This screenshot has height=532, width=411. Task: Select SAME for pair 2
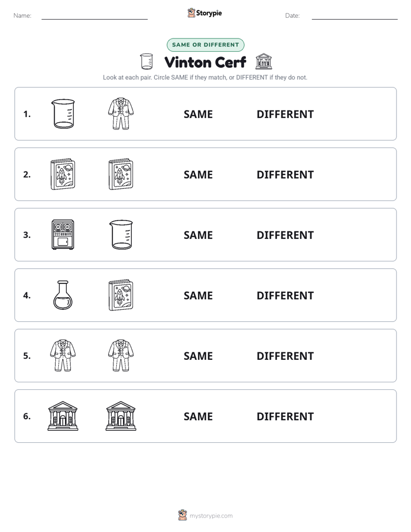pyautogui.click(x=198, y=174)
